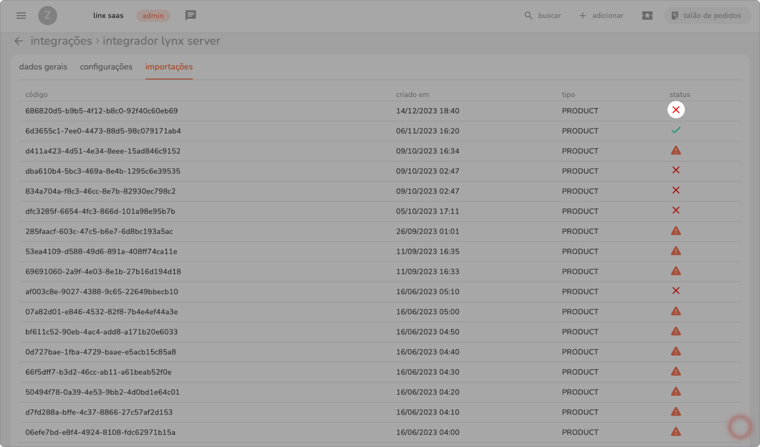Viewport: 760px width, 447px height.
Task: Click the green checkmark status for row 6d3655c1
Action: click(676, 130)
